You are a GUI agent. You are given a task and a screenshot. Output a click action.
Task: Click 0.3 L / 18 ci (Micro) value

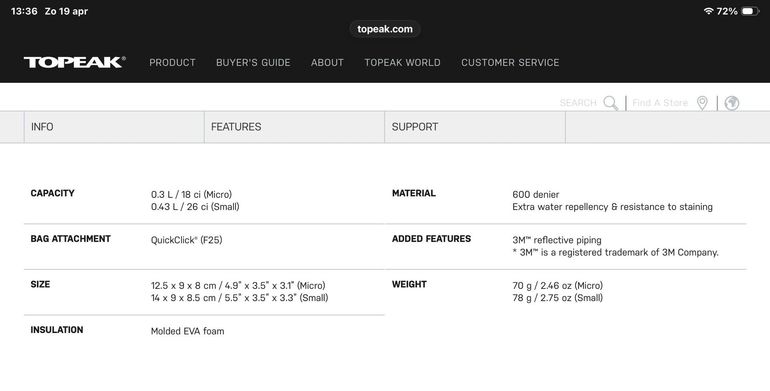coord(192,195)
